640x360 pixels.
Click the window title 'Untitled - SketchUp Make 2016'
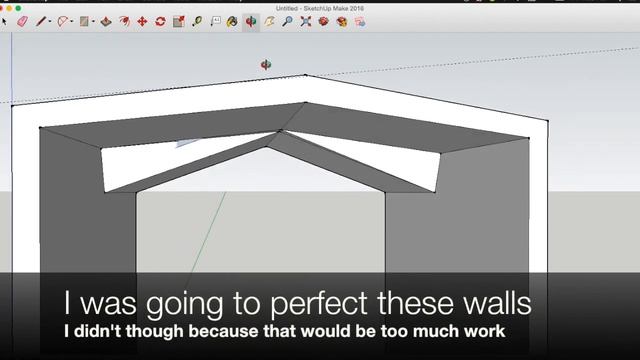[x=320, y=8]
